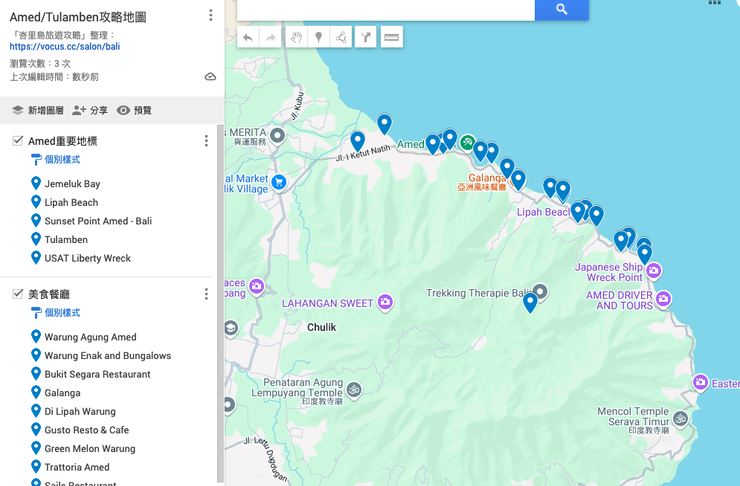
Task: Click the undo arrow in map toolbar
Action: click(x=248, y=38)
